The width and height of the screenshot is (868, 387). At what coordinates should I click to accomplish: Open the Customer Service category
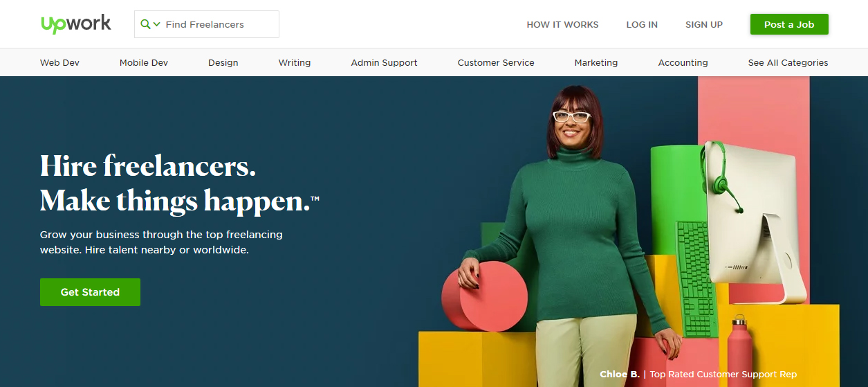(x=496, y=62)
